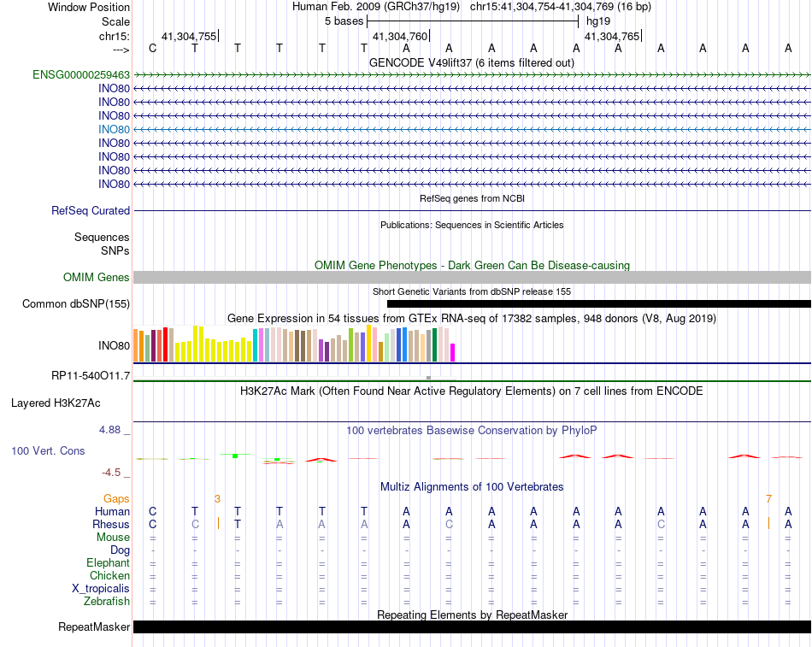This screenshot has height=647, width=812.
Task: Click the first base C in the sequence row
Action: pos(152,48)
